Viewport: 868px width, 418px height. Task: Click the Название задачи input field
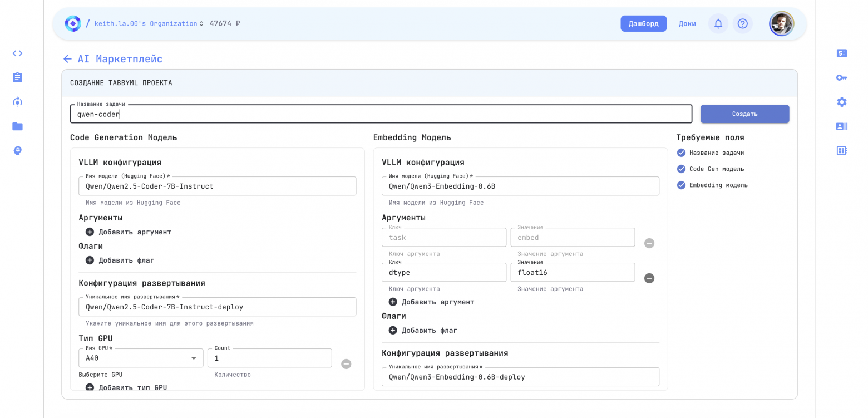tap(380, 114)
